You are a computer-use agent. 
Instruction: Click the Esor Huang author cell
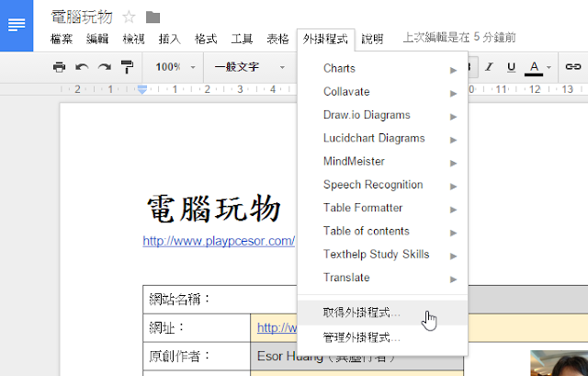point(356,356)
